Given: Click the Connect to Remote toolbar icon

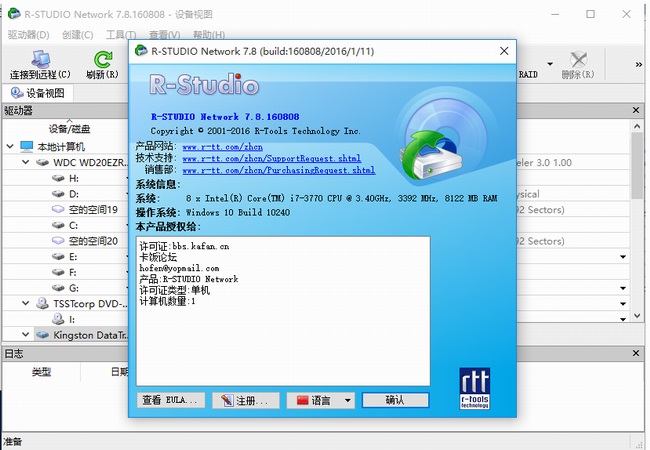Looking at the screenshot, I should [40, 60].
